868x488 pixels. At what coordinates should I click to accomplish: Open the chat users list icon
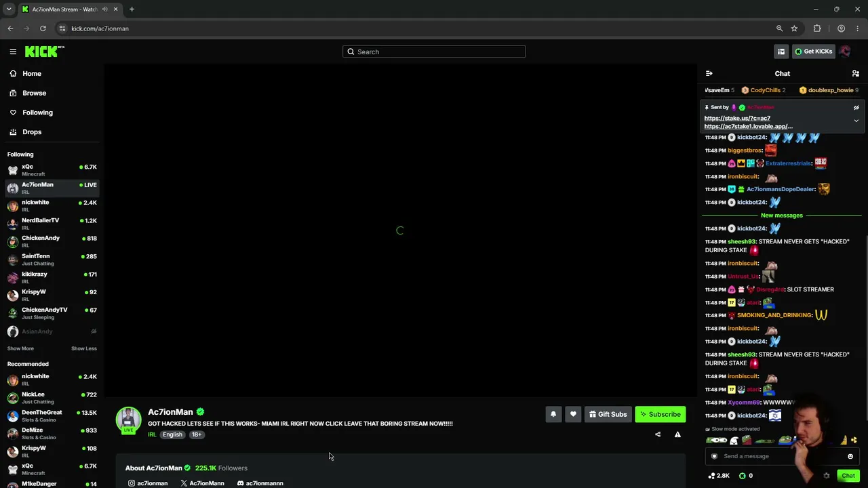[856, 73]
